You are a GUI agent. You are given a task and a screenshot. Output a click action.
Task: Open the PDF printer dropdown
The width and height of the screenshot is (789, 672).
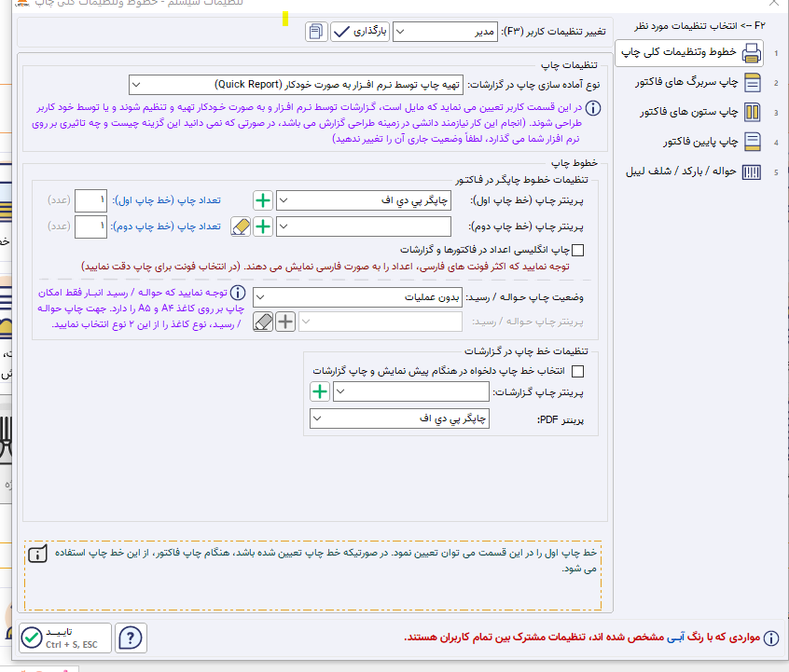pos(399,418)
